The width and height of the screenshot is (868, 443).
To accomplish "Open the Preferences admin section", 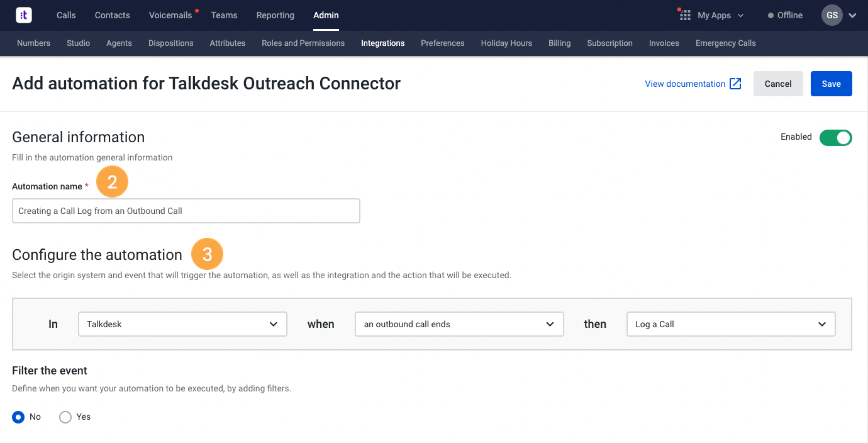I will (x=443, y=43).
